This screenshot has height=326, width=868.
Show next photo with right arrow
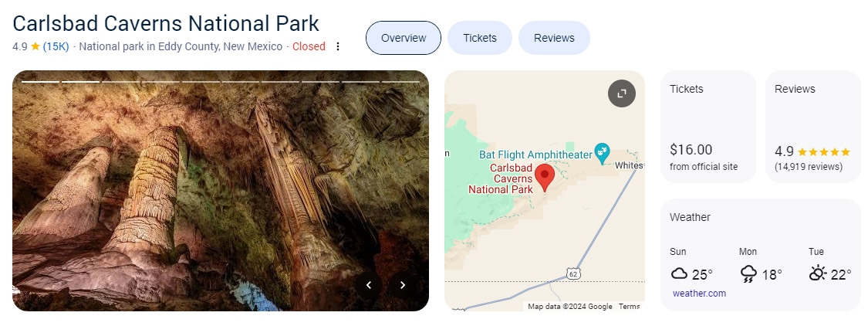coord(403,285)
